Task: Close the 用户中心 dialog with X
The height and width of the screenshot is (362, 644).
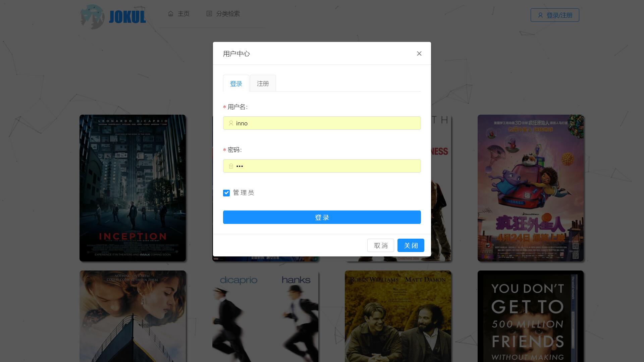Action: (419, 54)
